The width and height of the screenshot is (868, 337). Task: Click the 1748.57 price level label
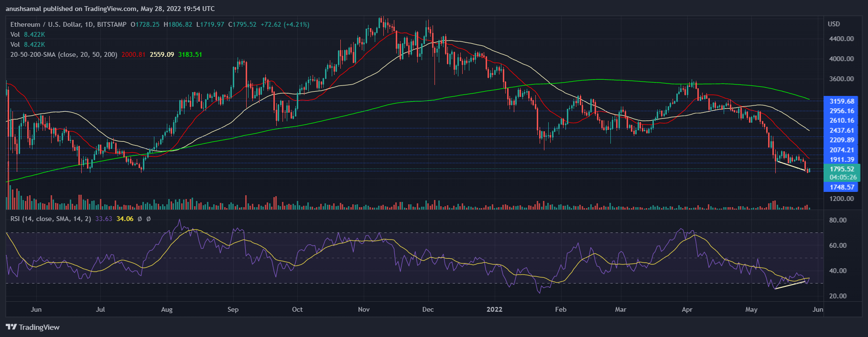pyautogui.click(x=842, y=187)
